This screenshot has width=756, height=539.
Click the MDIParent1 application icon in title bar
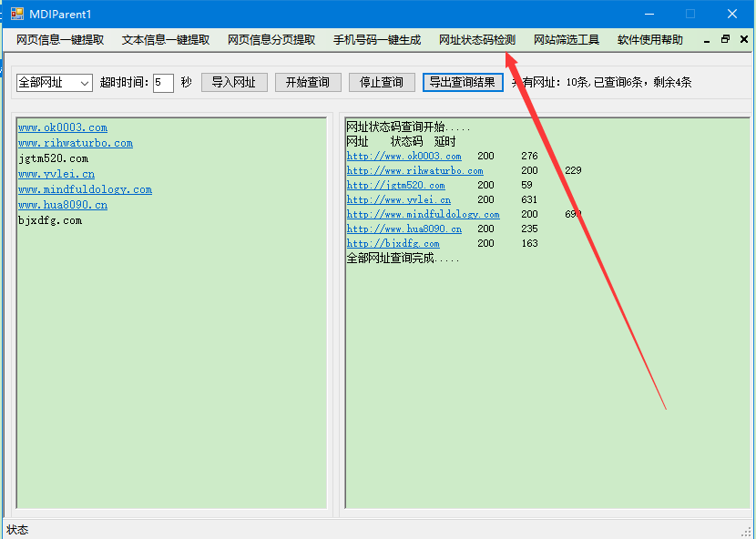(17, 14)
